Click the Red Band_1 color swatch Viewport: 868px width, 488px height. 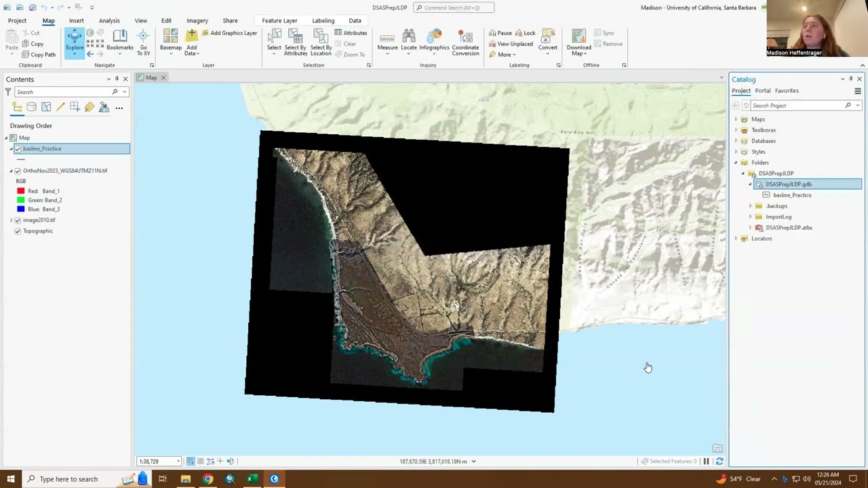(x=20, y=191)
